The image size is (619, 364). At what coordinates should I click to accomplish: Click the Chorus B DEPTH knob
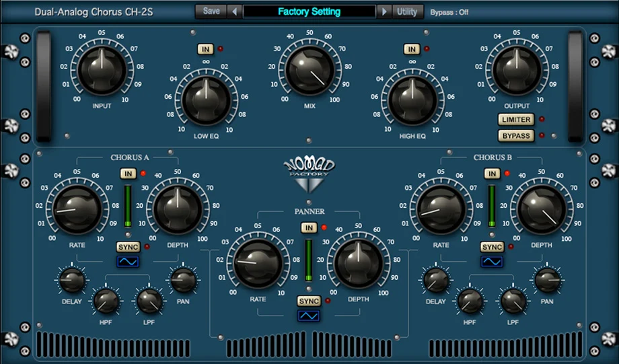pos(542,209)
